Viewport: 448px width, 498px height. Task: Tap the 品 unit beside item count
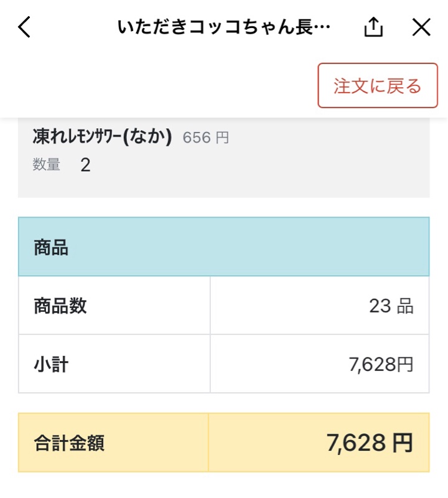pyautogui.click(x=405, y=306)
